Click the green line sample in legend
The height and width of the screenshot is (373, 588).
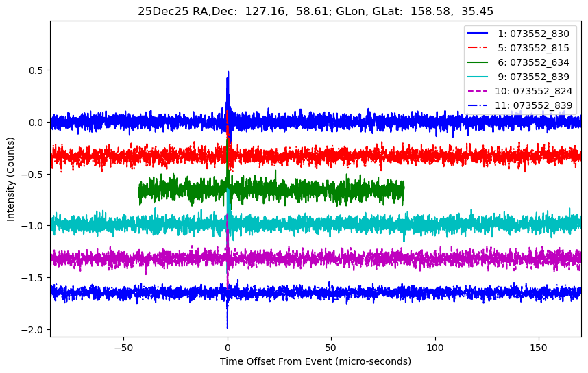(480, 62)
